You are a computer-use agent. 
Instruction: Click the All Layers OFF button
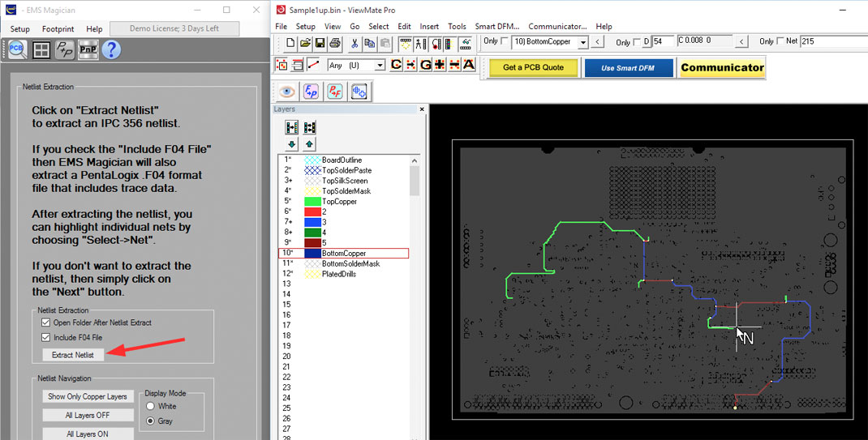pyautogui.click(x=88, y=415)
